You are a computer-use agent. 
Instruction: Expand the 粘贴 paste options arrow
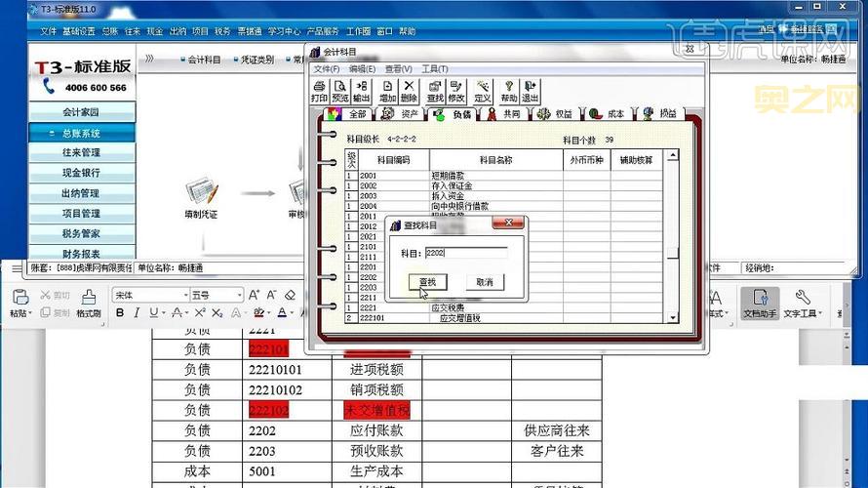pyautogui.click(x=30, y=313)
